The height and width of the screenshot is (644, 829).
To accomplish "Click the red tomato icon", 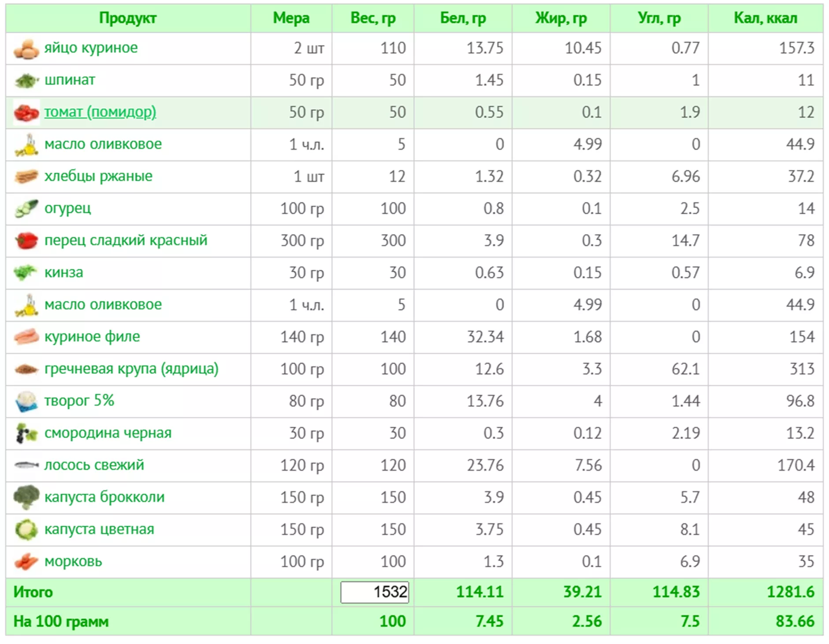I will [x=26, y=113].
